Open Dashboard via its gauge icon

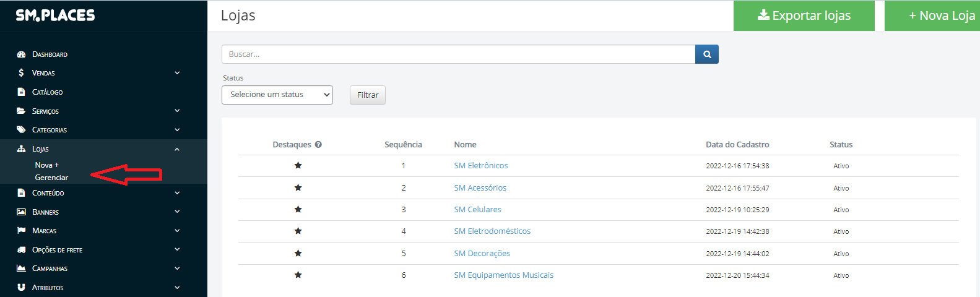[21, 54]
